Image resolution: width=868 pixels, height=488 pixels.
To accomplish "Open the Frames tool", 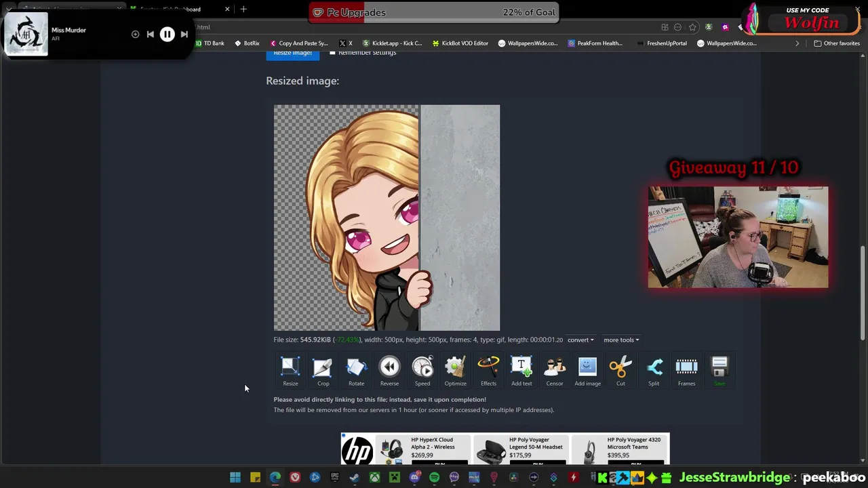I will pos(686,371).
